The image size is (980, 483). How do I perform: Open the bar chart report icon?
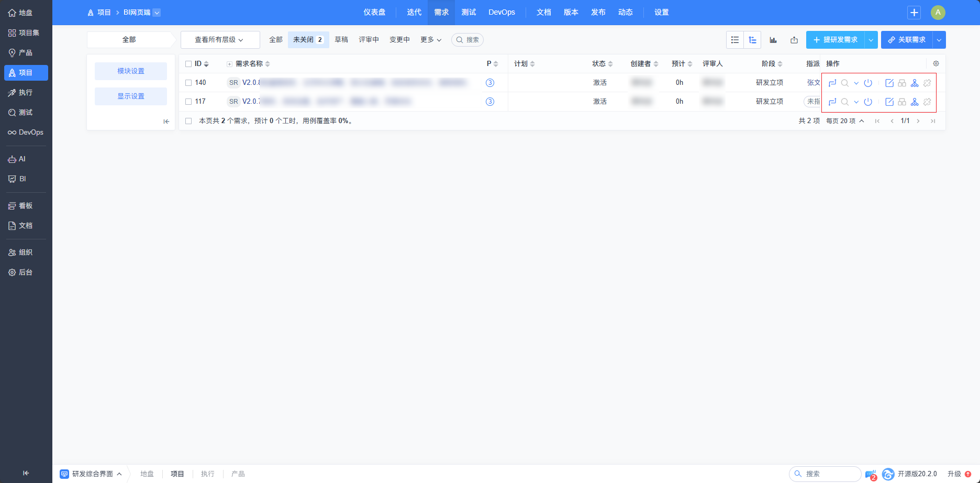pos(773,40)
